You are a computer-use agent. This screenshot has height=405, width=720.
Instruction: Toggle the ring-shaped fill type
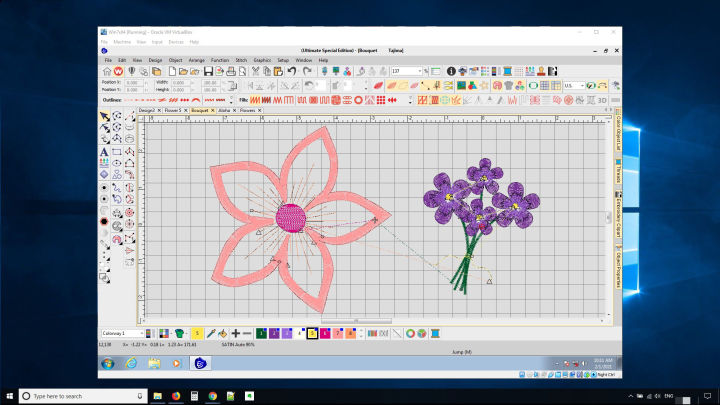pos(358,100)
